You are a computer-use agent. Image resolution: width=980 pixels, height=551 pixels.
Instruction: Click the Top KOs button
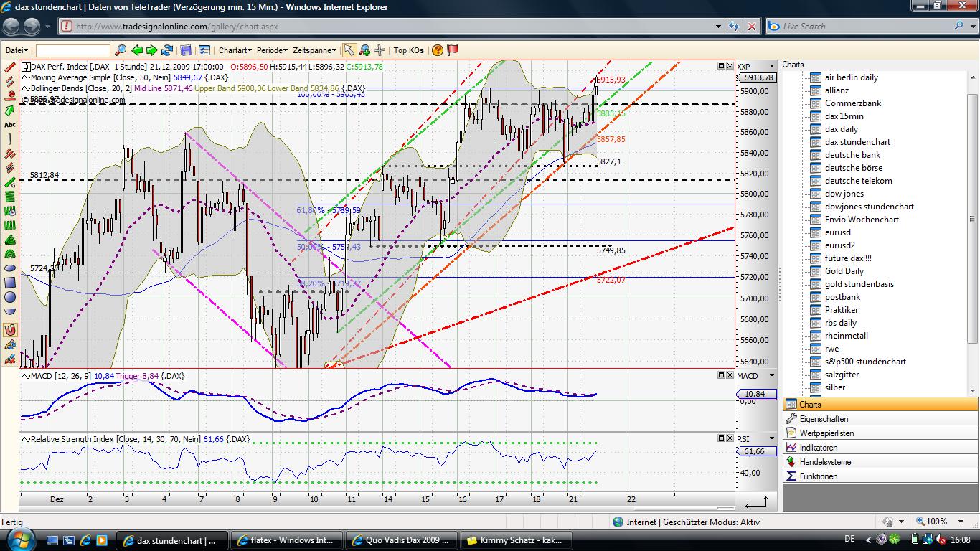pyautogui.click(x=408, y=50)
